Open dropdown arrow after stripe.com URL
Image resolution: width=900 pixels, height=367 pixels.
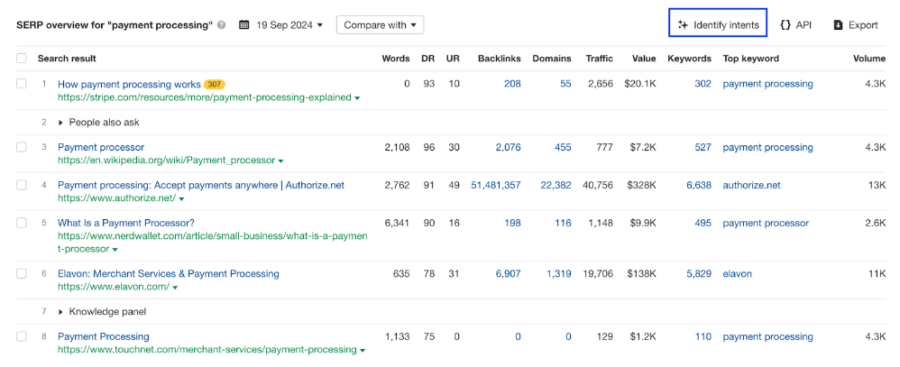coord(358,98)
